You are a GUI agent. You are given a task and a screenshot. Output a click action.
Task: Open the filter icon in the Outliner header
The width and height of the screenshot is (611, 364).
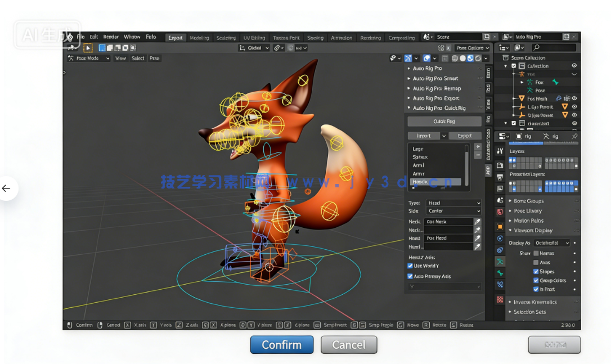point(518,47)
